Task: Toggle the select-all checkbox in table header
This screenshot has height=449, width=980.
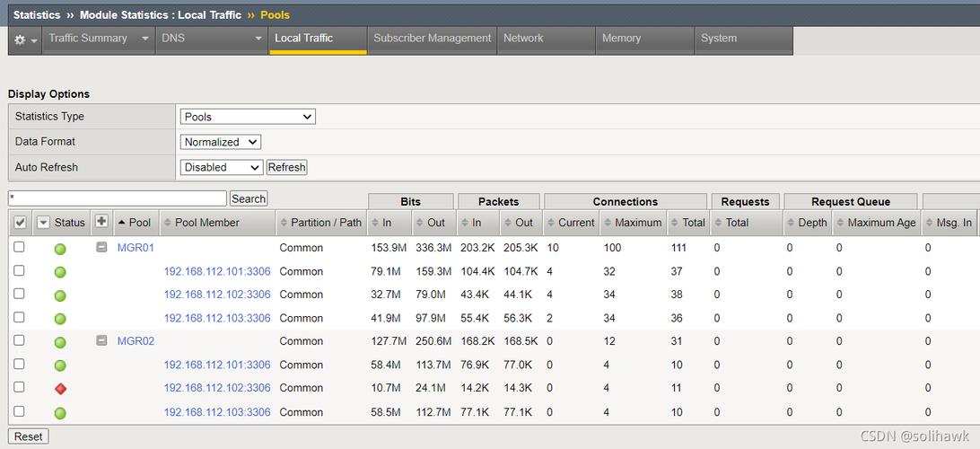Action: pyautogui.click(x=21, y=223)
